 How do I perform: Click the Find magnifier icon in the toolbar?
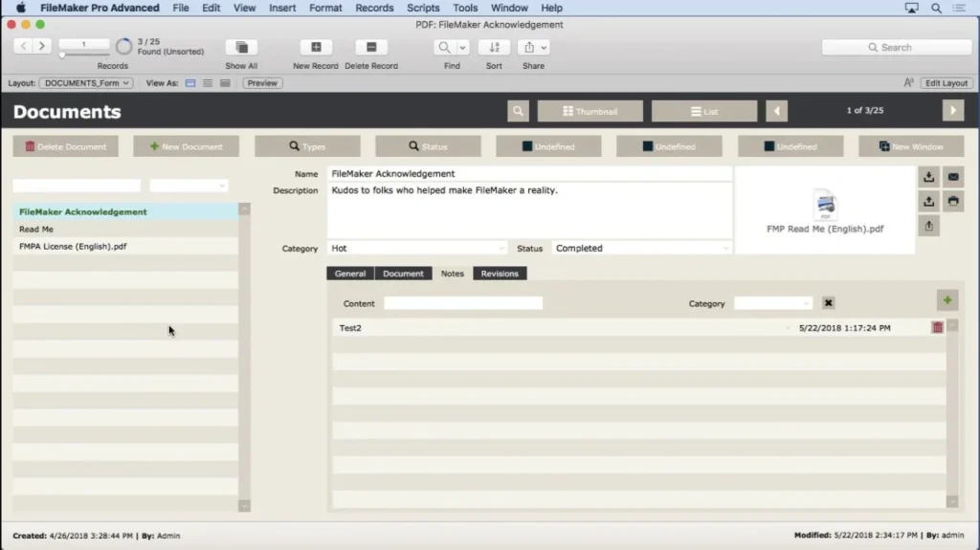(444, 47)
